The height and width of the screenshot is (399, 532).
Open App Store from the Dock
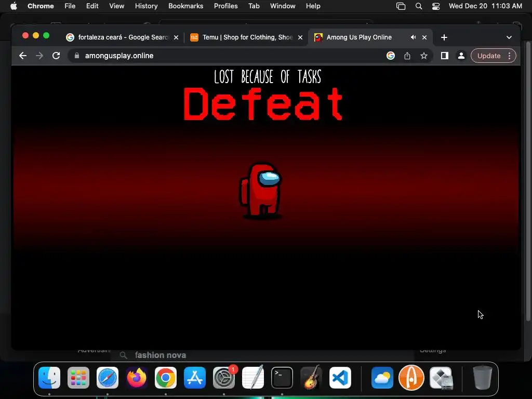[195, 378]
